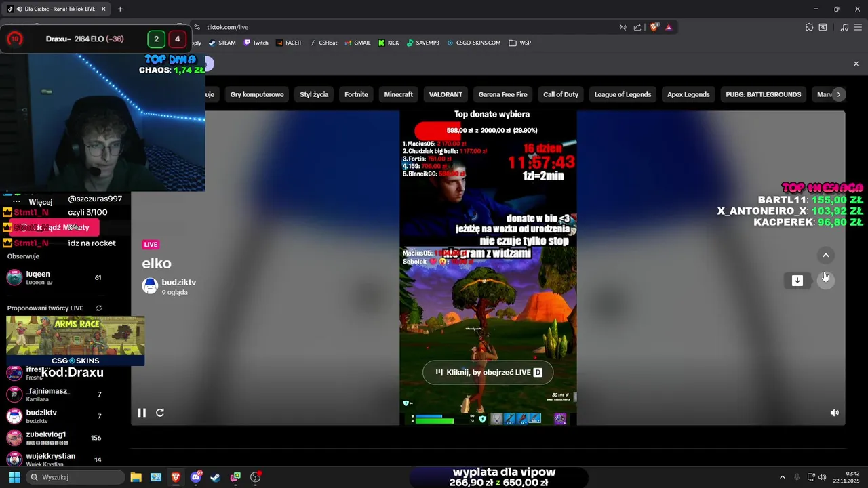The width and height of the screenshot is (868, 488).
Task: Open the WSP bookmarks folder
Action: 520,43
